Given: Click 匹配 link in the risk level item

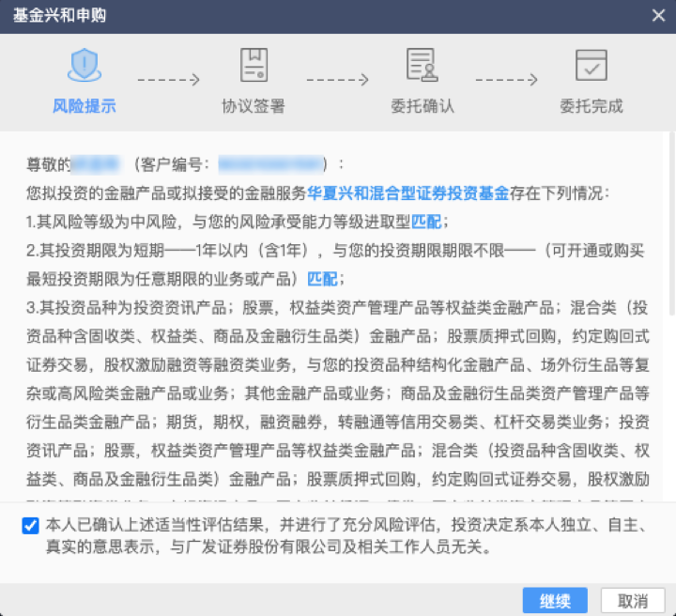Looking at the screenshot, I should tap(424, 222).
